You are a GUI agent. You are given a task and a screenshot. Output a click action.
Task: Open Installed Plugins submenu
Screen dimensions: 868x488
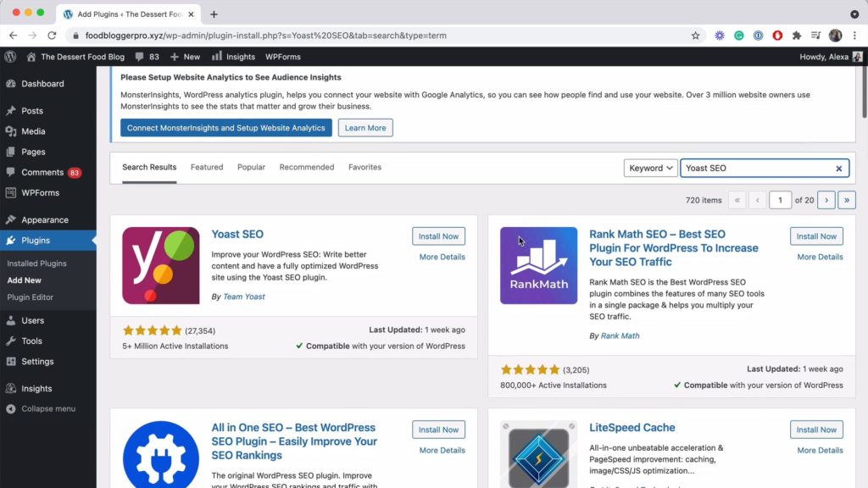[36, 263]
